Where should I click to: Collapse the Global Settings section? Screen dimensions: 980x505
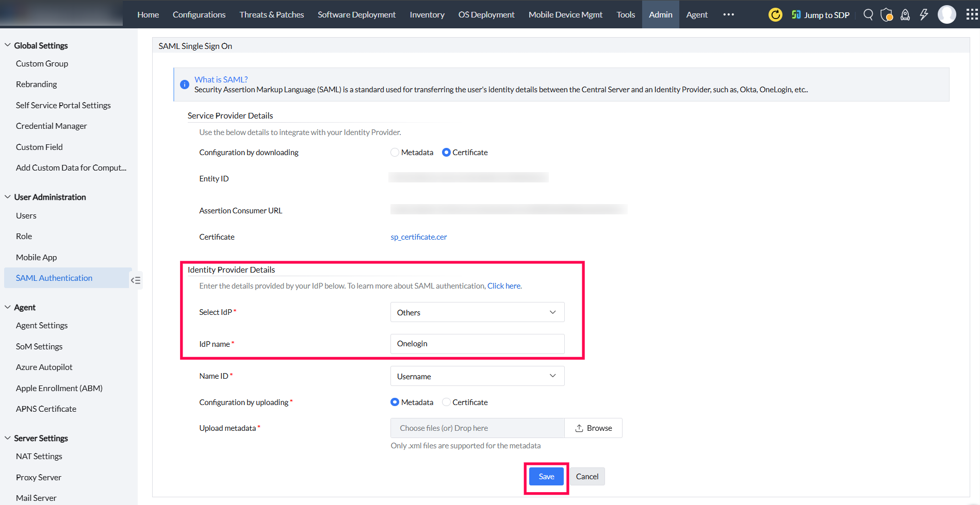8,45
